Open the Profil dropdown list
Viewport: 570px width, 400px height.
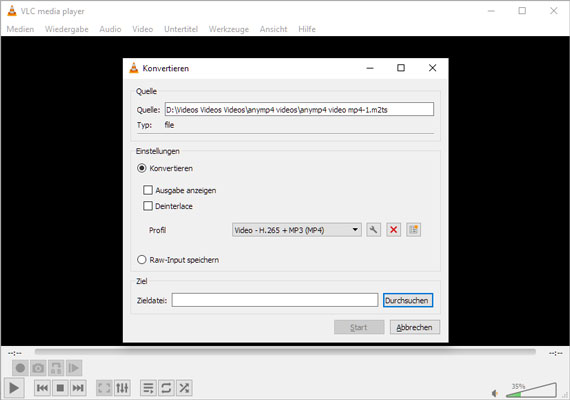[x=297, y=230]
